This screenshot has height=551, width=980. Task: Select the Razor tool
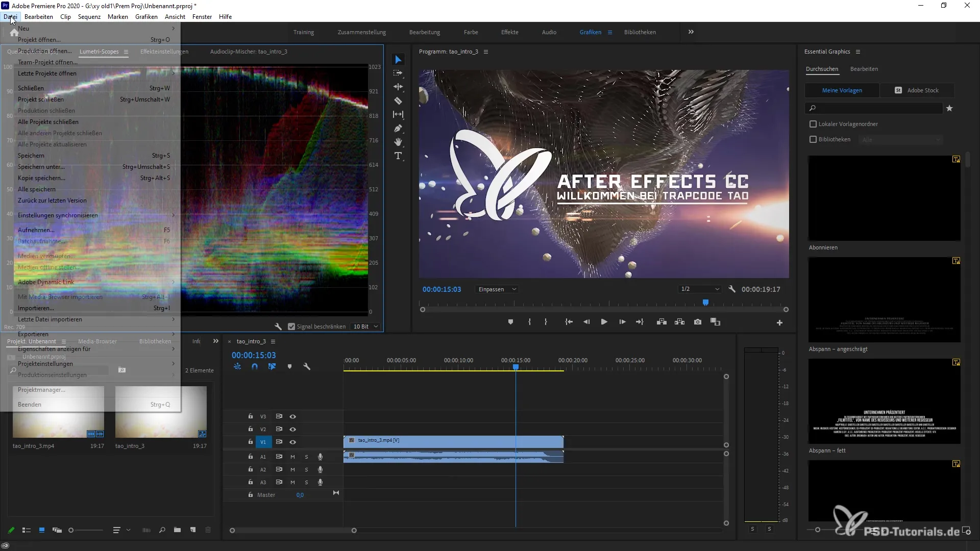click(398, 101)
